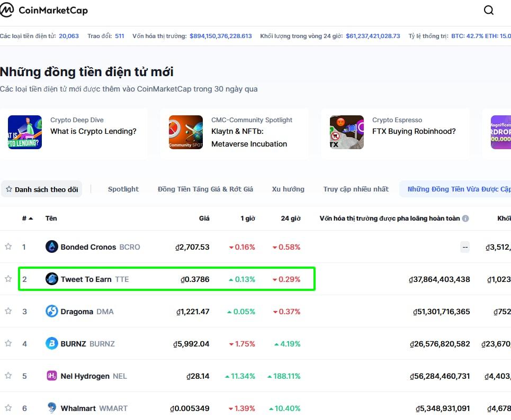
Task: Click the BURNZ coin icon
Action: click(52, 343)
